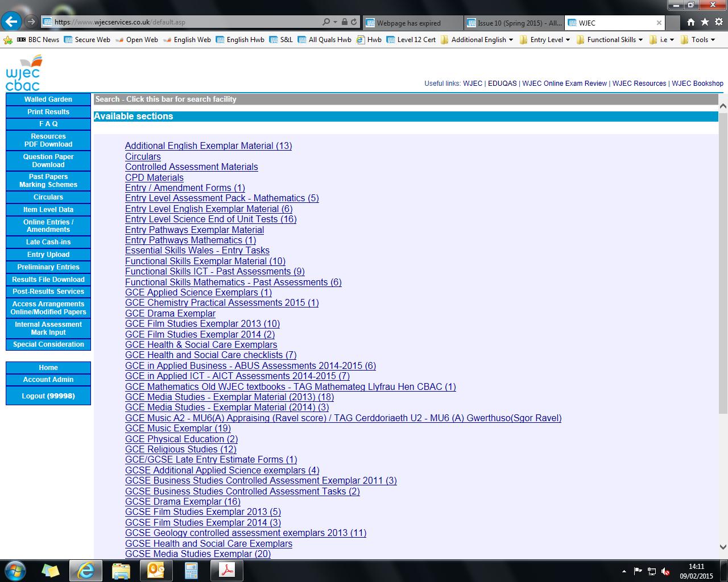Click the WJEC CBAC logo
This screenshot has height=582, width=728.
click(x=24, y=73)
